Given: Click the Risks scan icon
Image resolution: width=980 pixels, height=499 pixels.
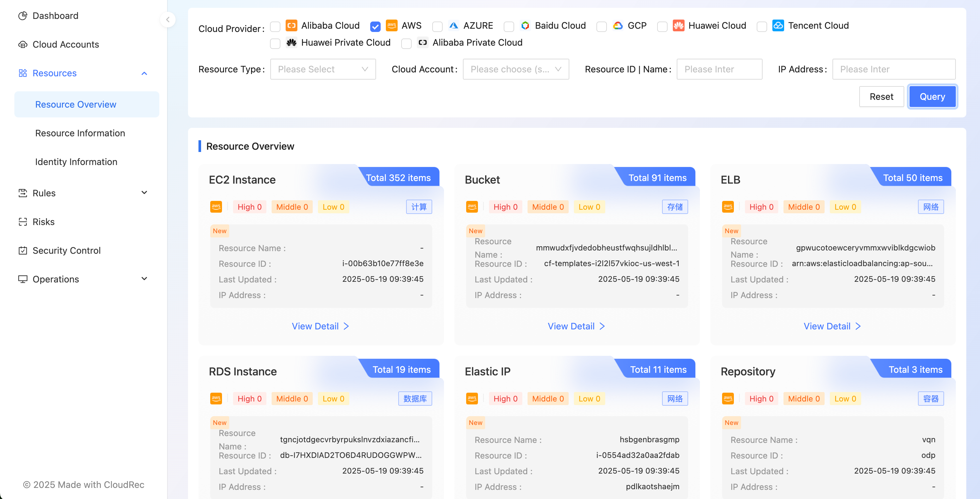Looking at the screenshot, I should [23, 221].
